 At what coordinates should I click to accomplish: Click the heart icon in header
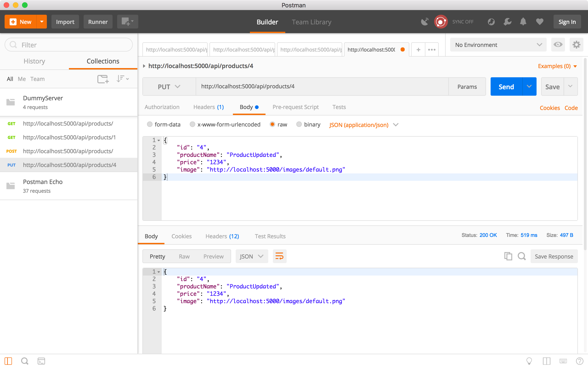539,22
